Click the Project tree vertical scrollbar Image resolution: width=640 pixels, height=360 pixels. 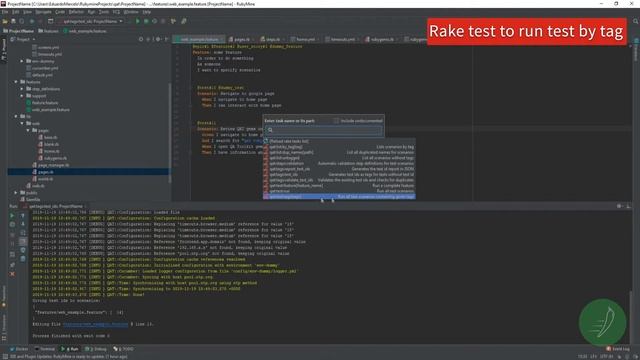coord(169,133)
